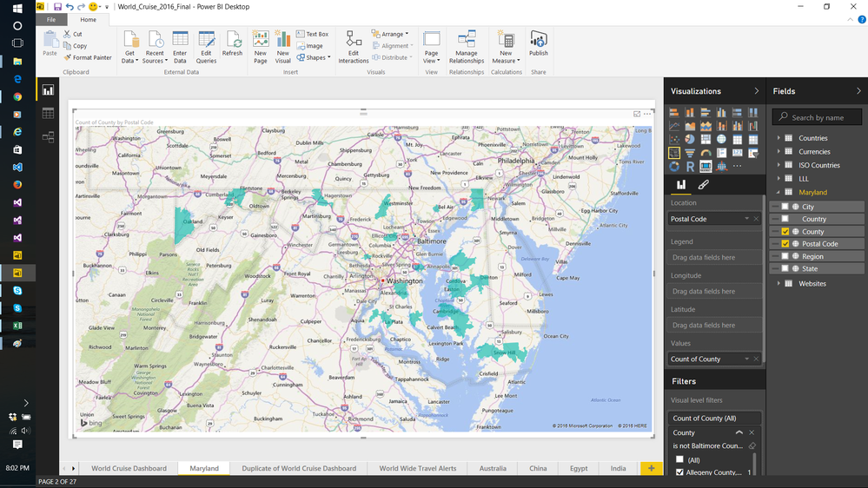Screen dimensions: 868x488
Task: Remove the County filter
Action: coord(752,432)
